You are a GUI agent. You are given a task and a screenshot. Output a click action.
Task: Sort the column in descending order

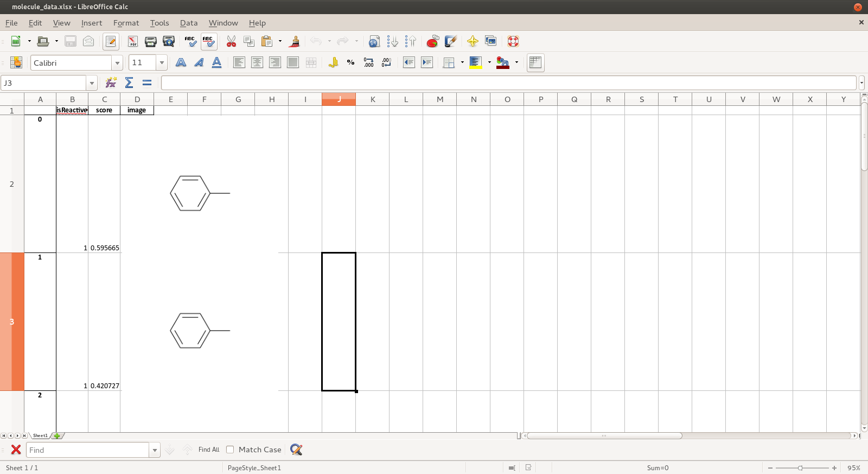(x=410, y=41)
